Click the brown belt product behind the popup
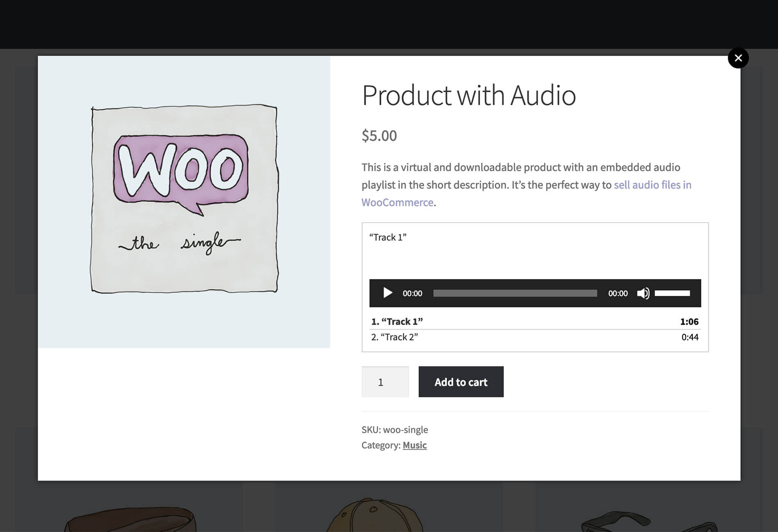778x532 pixels. click(130, 519)
